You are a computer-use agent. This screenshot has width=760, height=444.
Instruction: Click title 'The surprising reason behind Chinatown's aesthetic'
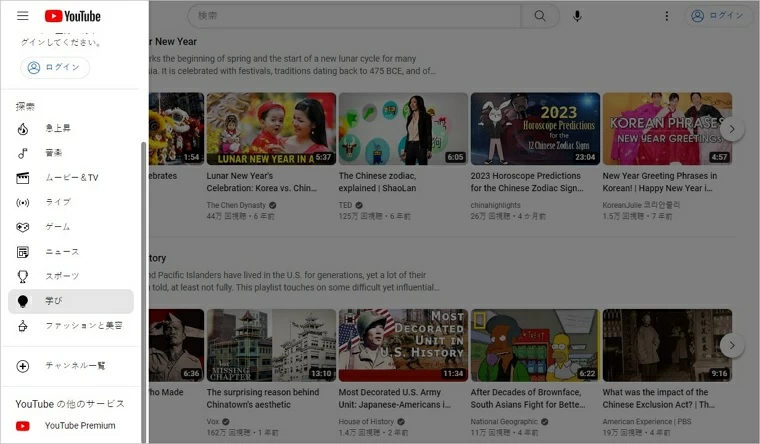point(263,398)
